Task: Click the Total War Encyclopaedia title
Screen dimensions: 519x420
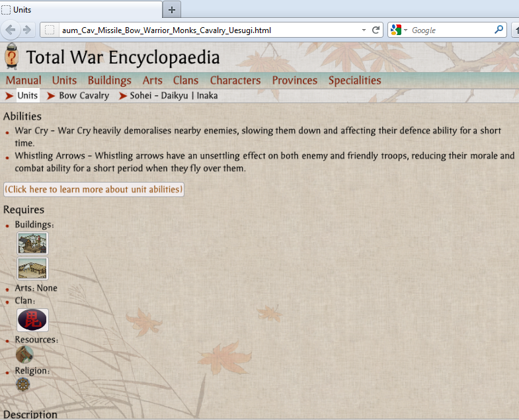Action: pyautogui.click(x=123, y=58)
